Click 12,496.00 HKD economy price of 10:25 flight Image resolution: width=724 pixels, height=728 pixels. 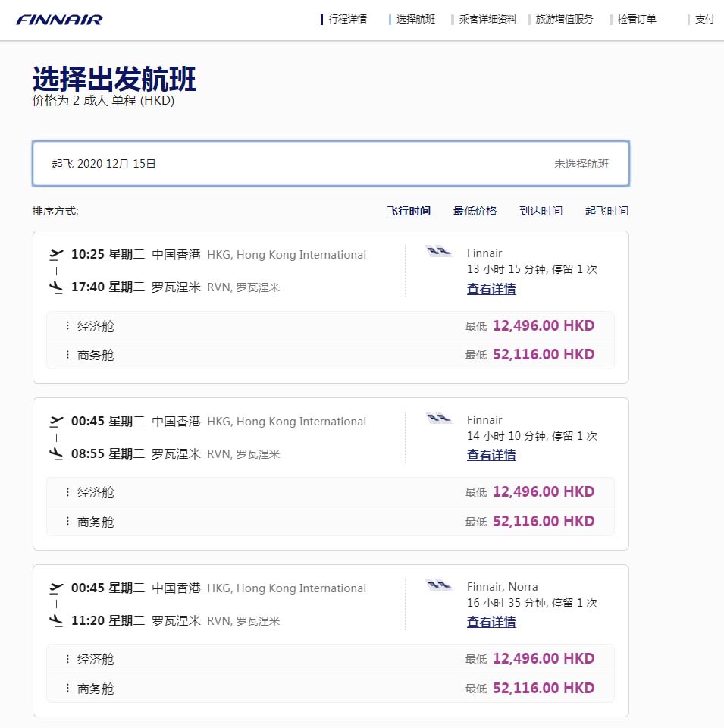pos(544,325)
